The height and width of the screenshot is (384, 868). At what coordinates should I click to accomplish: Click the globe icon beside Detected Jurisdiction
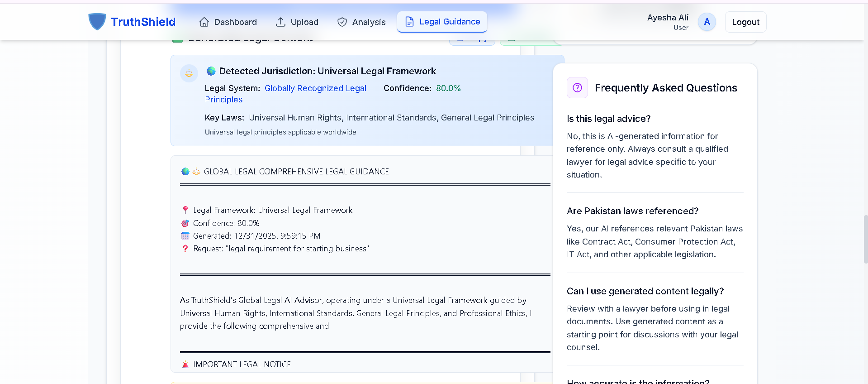click(211, 71)
